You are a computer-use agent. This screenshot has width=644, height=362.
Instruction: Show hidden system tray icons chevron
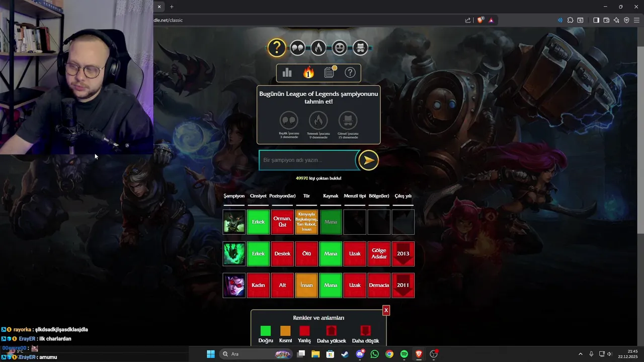click(x=580, y=354)
